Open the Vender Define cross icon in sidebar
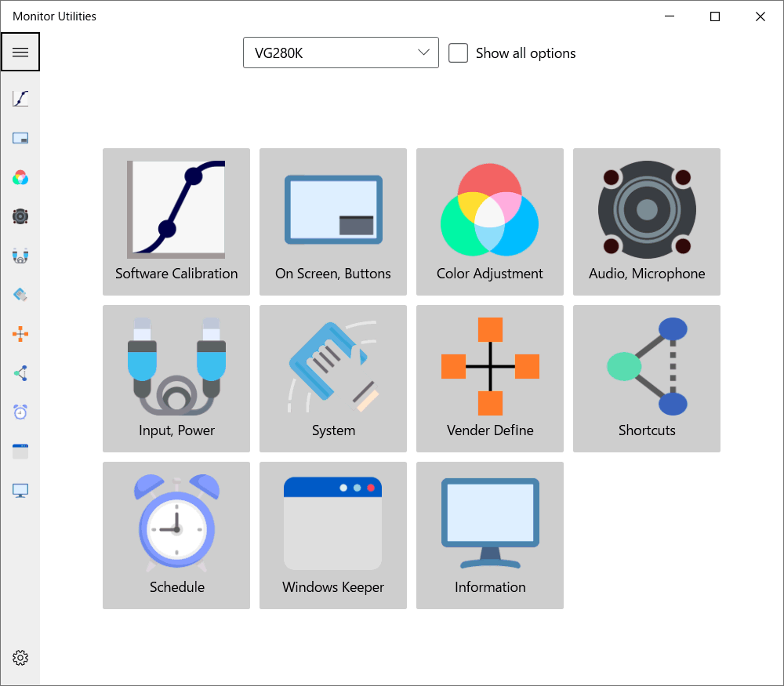784x686 pixels. (20, 333)
